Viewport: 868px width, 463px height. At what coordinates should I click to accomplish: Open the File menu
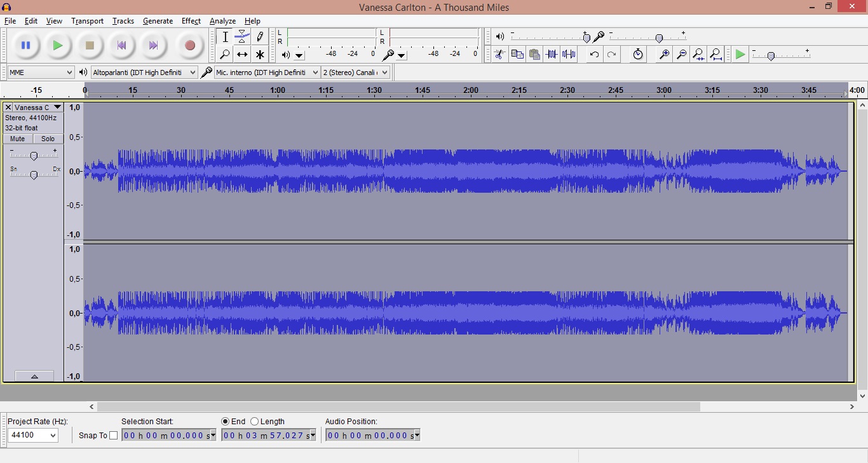click(x=10, y=21)
